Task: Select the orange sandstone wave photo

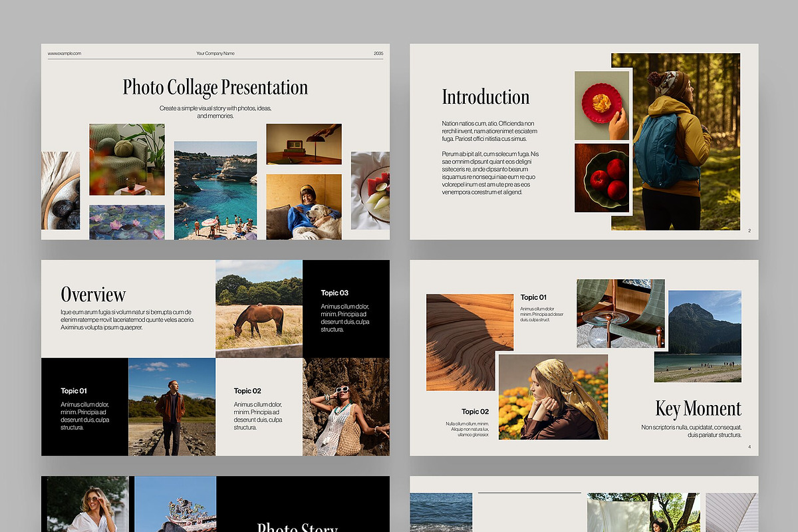Action: click(469, 342)
